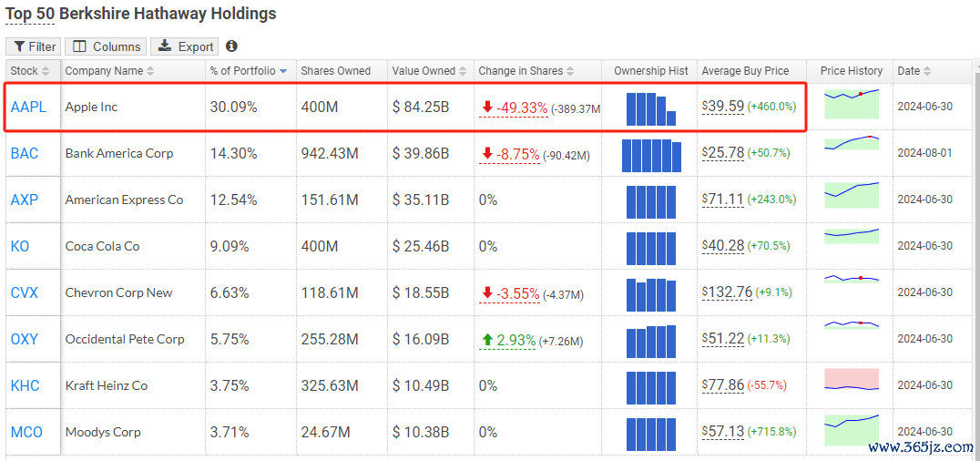Click American Express $71.11 average buy price
Image resolution: width=980 pixels, height=461 pixels.
723,200
